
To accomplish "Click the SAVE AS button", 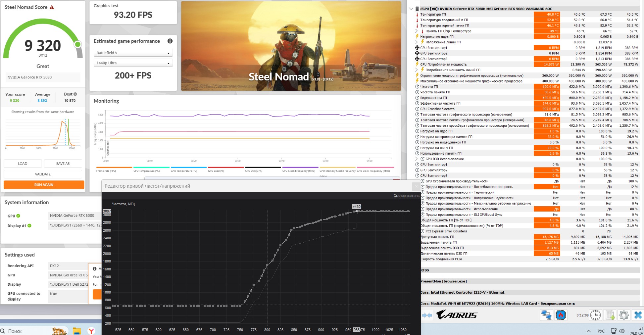I will click(63, 164).
